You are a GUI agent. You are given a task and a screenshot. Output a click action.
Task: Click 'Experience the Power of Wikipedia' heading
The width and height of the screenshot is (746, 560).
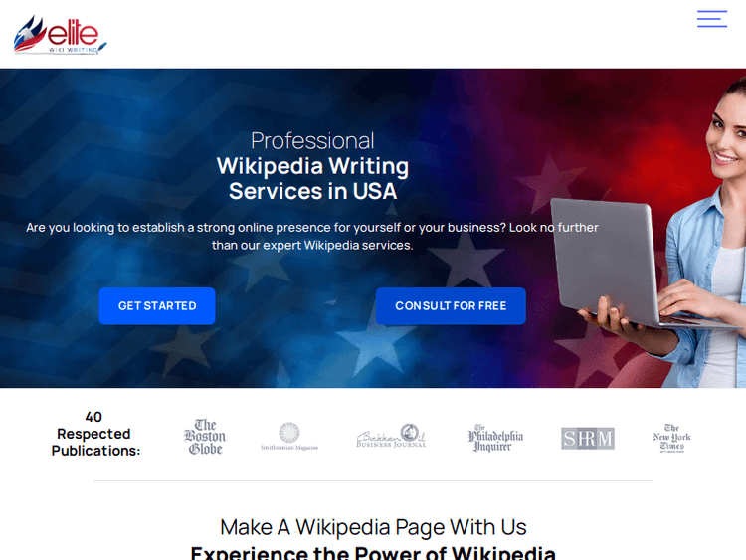pyautogui.click(x=373, y=552)
